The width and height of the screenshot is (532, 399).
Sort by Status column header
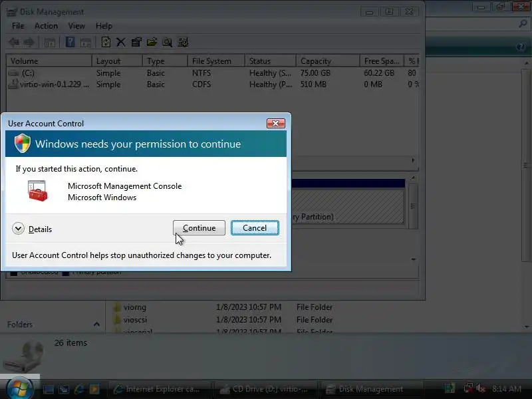(x=271, y=61)
